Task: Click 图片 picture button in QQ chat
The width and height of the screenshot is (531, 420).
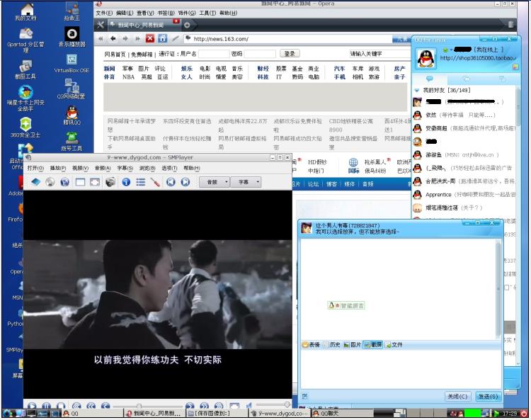Action: 352,344
